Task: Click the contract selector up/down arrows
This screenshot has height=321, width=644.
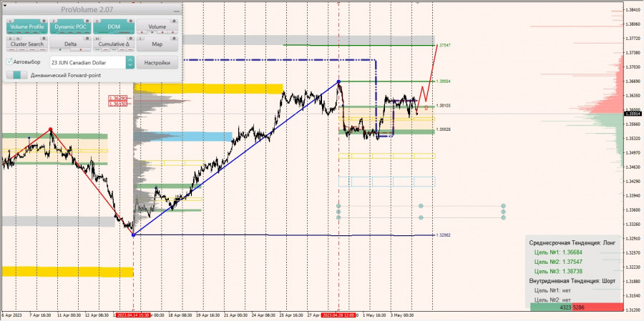Action: 130,63
